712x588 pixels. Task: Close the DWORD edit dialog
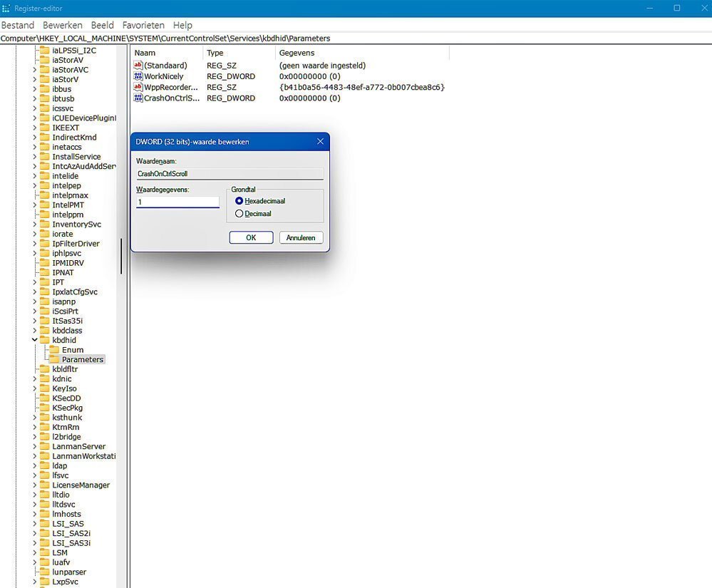click(x=319, y=141)
